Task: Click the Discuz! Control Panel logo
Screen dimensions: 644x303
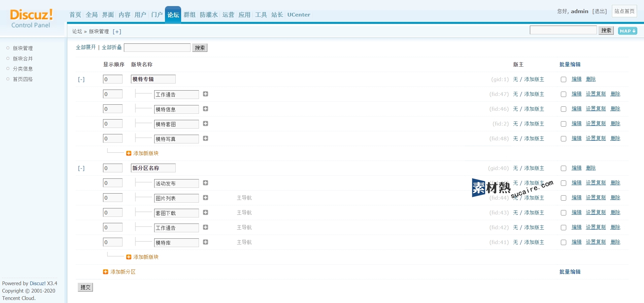Action: [x=31, y=19]
